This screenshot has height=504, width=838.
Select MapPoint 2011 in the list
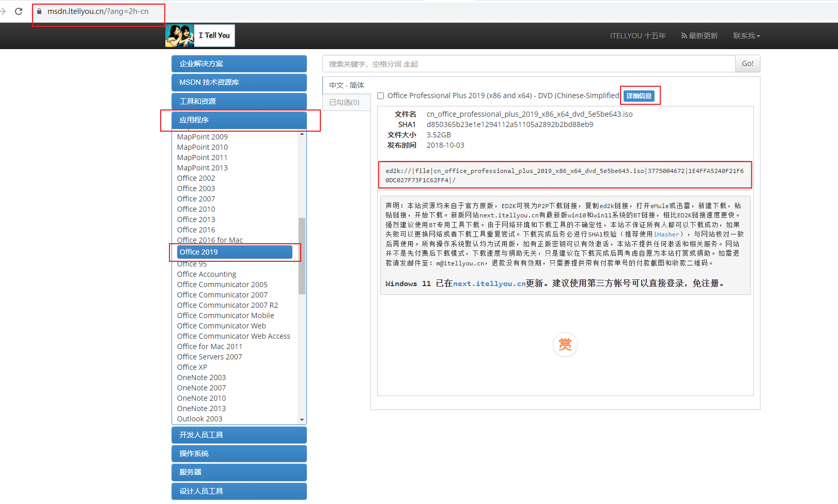point(202,157)
